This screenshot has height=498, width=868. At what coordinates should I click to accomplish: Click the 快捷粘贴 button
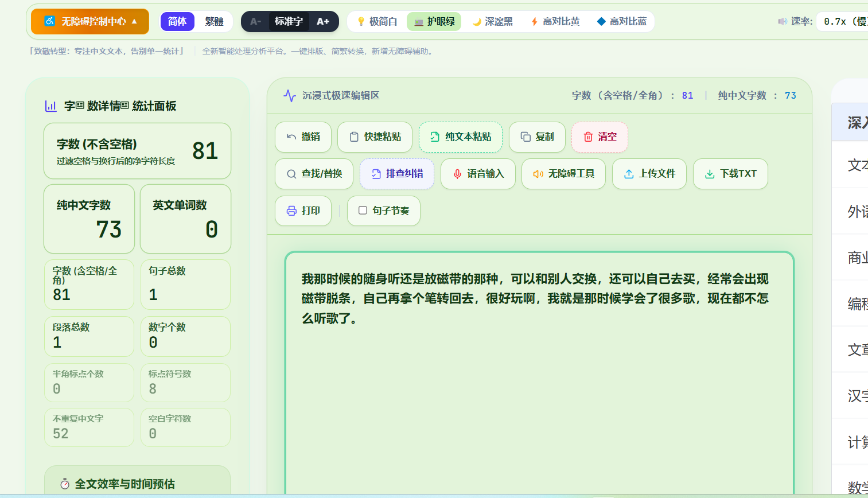pos(375,137)
